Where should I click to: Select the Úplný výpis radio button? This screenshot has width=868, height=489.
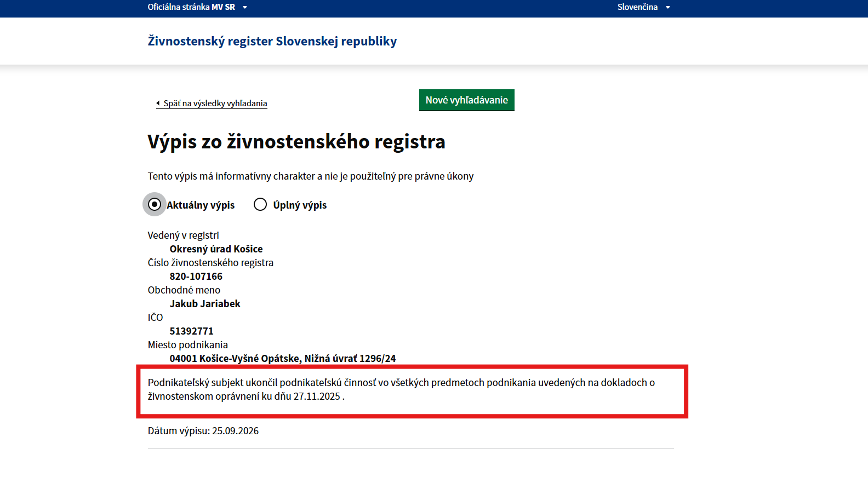point(260,204)
